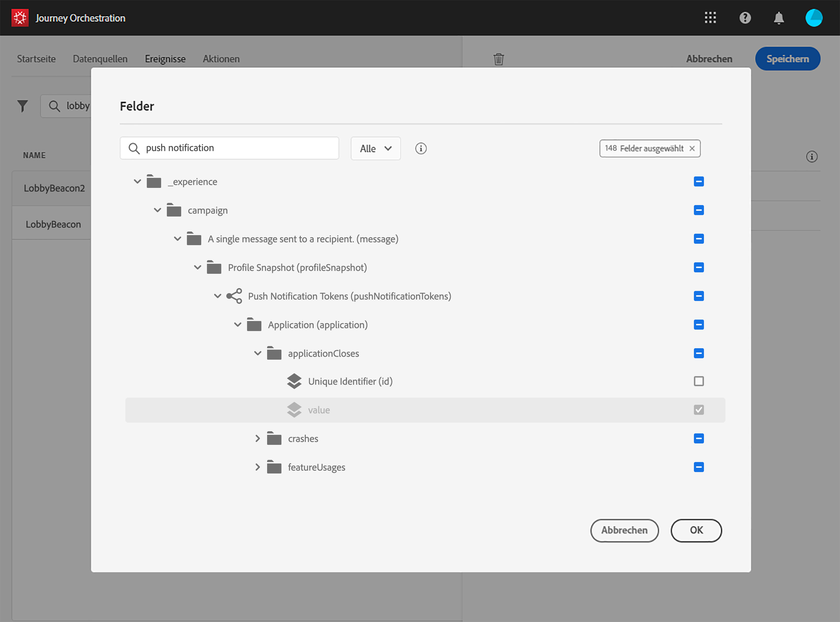The image size is (840, 622).
Task: Open the Alle filter dropdown
Action: (375, 149)
